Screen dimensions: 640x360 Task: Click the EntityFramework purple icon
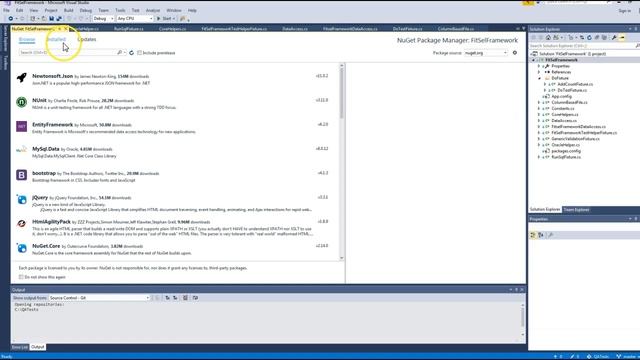[22, 126]
